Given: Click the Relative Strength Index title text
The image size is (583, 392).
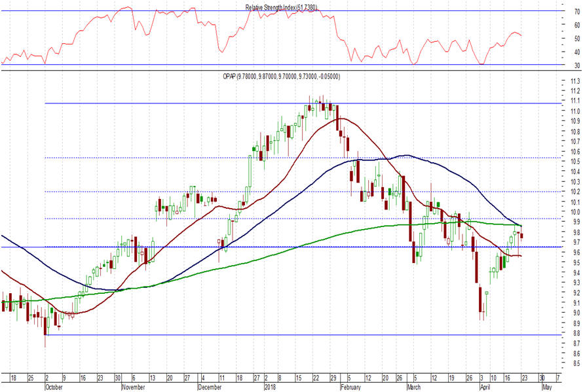Looking at the screenshot, I should click(281, 7).
